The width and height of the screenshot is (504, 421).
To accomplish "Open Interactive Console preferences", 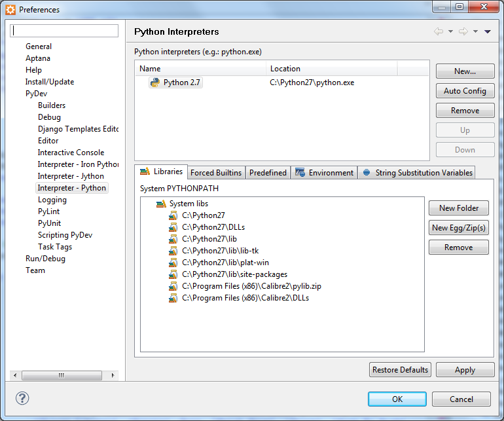I will click(x=71, y=153).
